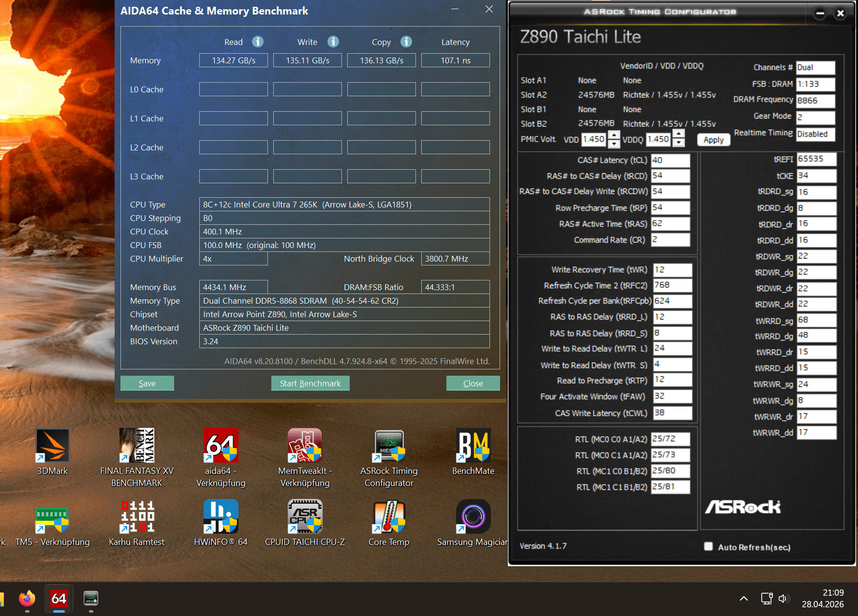This screenshot has width=858, height=616.
Task: Click the Four Activate Window (tFAW) field
Action: [x=672, y=396]
